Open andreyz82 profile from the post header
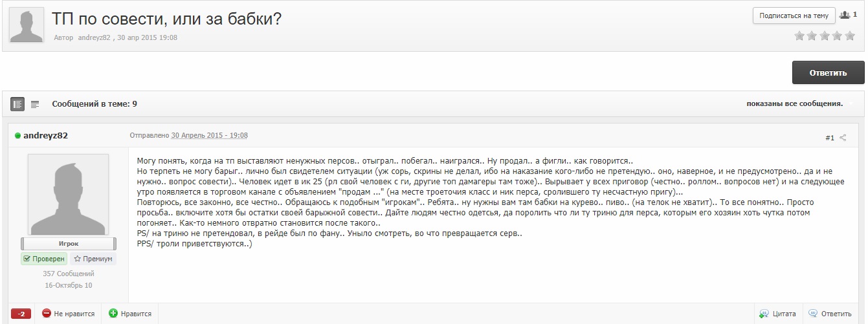The width and height of the screenshot is (868, 324). (x=45, y=136)
